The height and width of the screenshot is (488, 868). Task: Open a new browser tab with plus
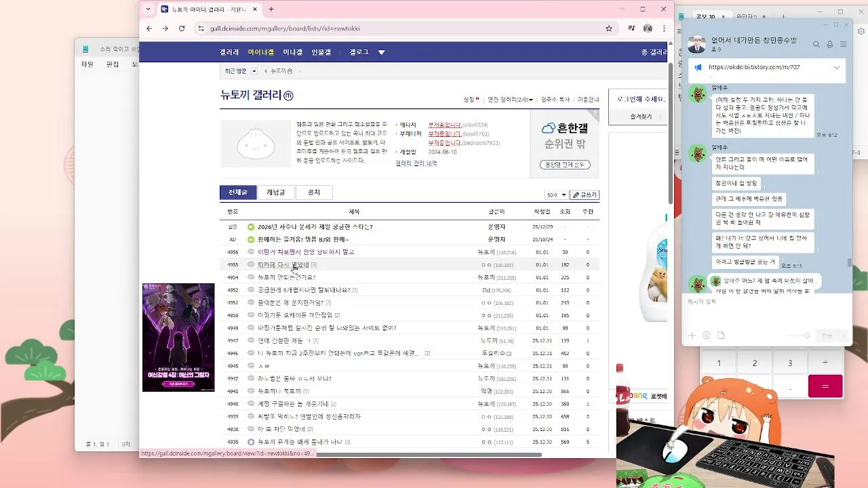pos(271,9)
